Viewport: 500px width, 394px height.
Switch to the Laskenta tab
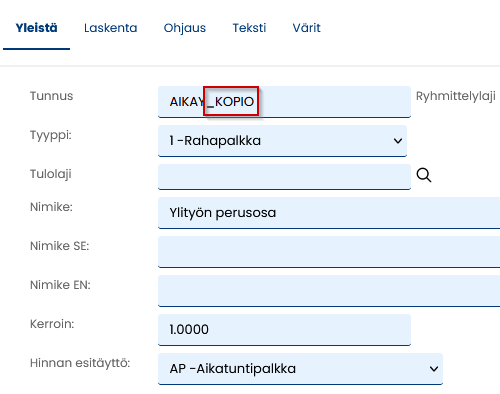point(110,28)
